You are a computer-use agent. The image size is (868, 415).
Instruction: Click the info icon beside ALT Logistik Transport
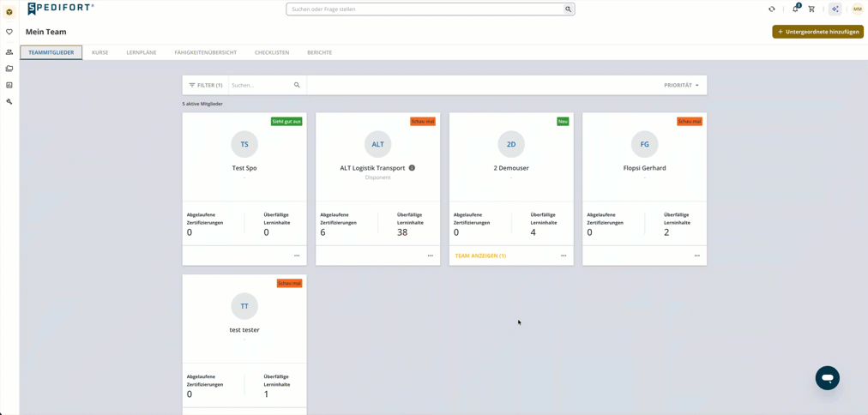click(412, 168)
